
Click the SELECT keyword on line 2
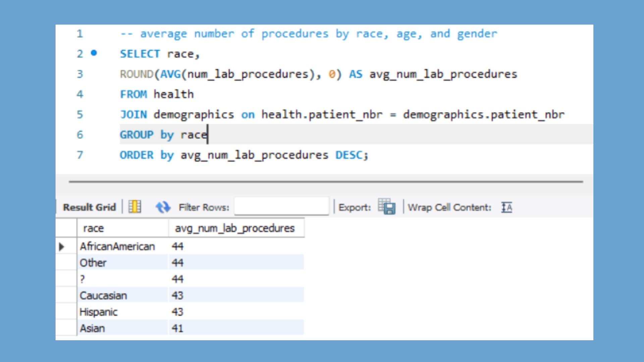coord(140,54)
